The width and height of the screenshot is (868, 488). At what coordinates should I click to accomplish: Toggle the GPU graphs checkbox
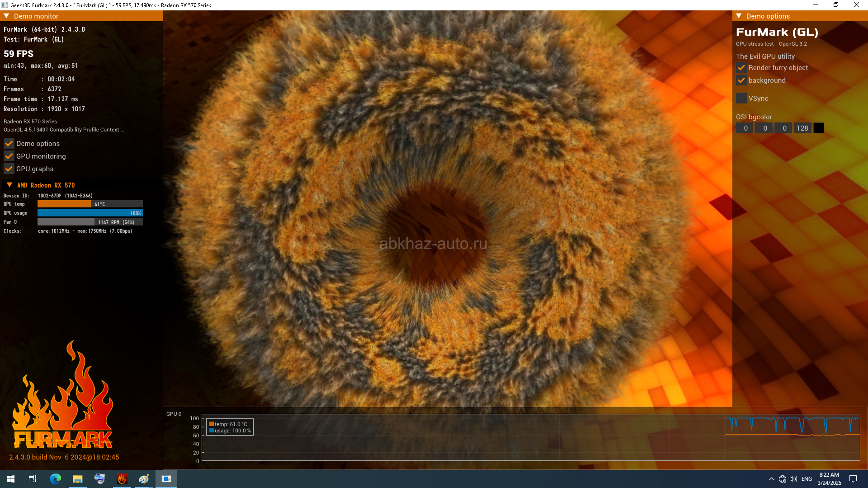point(9,169)
